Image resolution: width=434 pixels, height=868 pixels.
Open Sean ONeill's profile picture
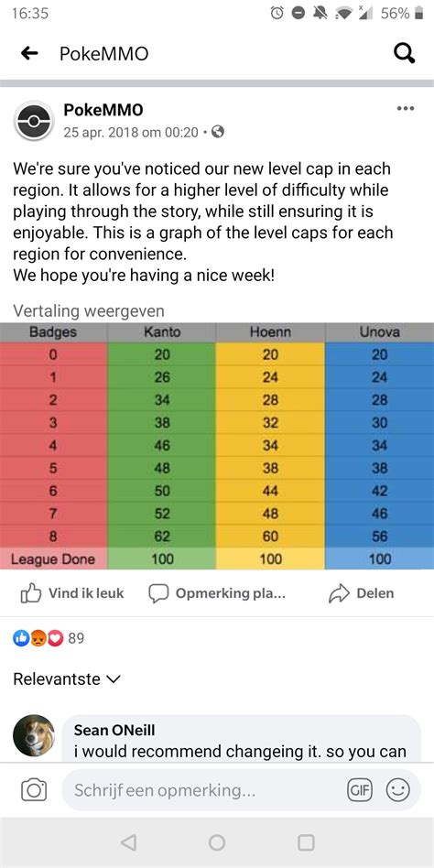pos(34,735)
